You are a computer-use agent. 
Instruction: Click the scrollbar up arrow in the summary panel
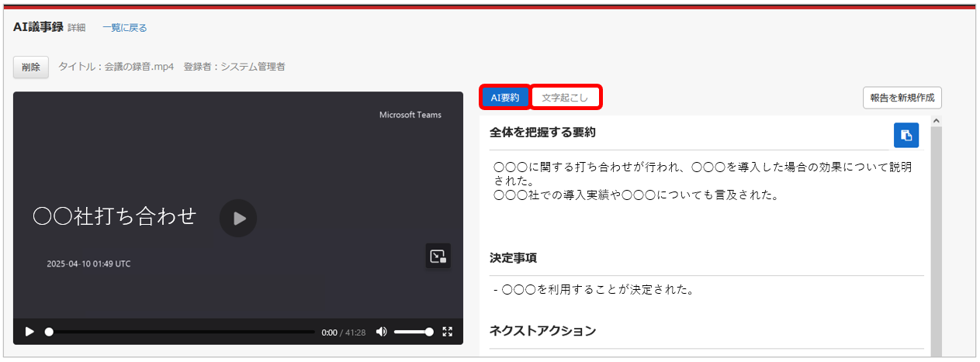[x=936, y=121]
